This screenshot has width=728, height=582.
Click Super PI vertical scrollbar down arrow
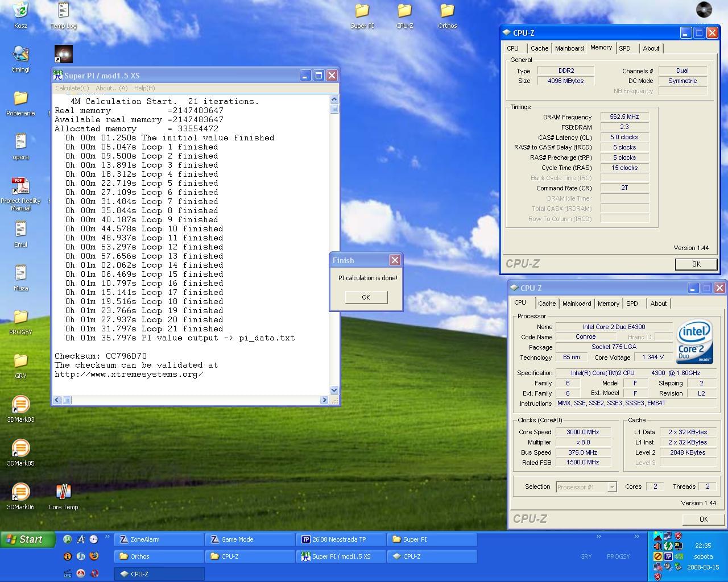[334, 390]
